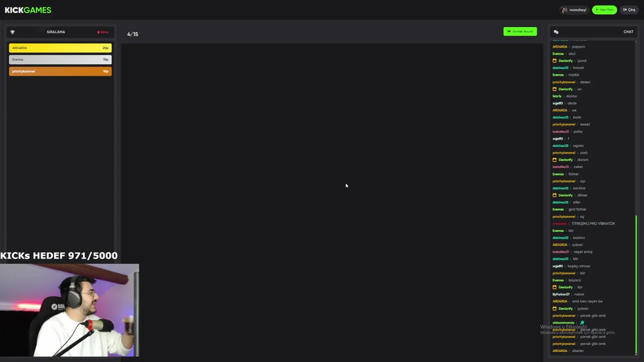Select Eveross silver leaderboard entry
644x362 pixels.
pos(60,59)
